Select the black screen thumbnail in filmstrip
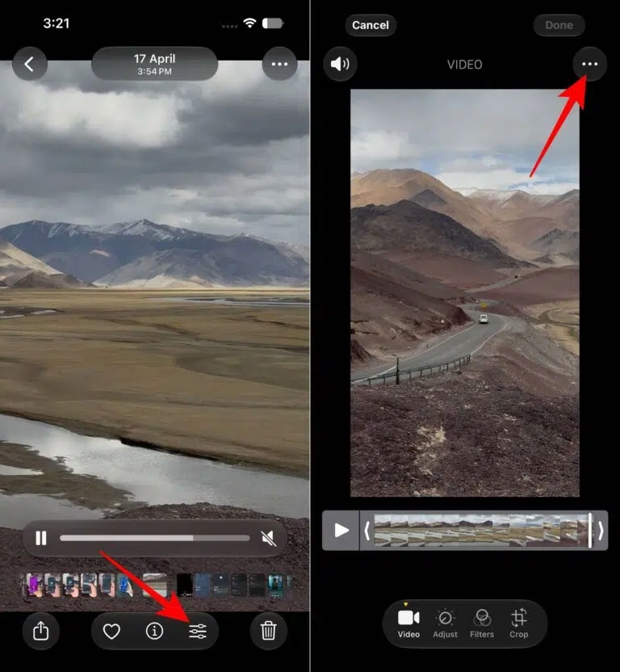 [x=185, y=586]
